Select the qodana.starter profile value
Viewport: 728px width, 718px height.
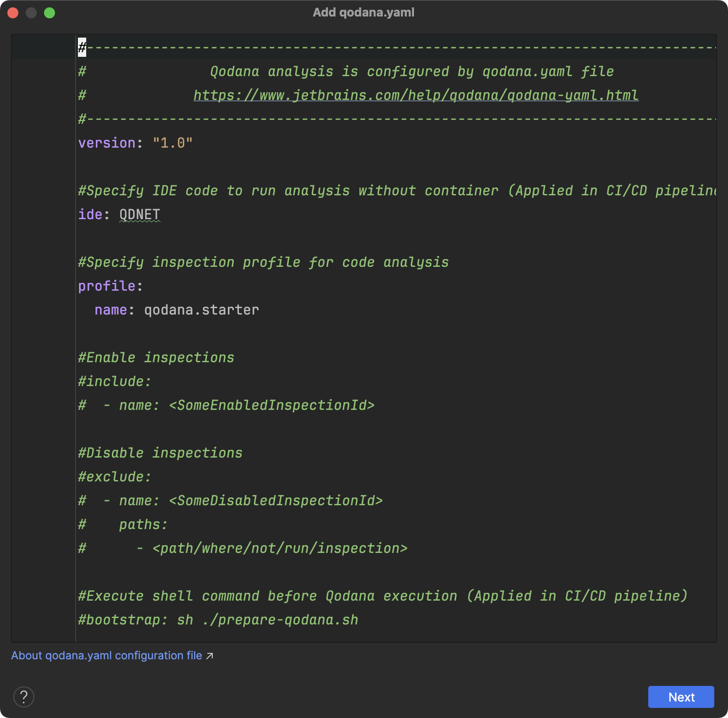pos(202,310)
